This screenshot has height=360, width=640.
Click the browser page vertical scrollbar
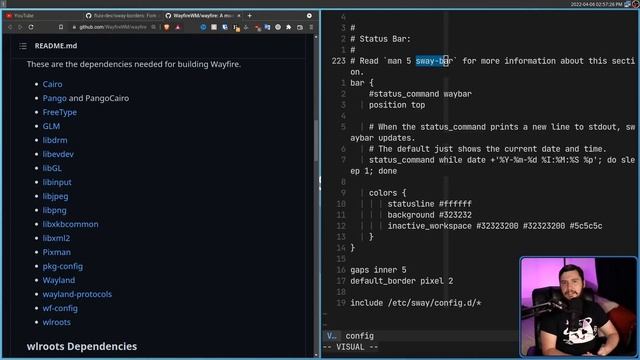tap(316, 141)
